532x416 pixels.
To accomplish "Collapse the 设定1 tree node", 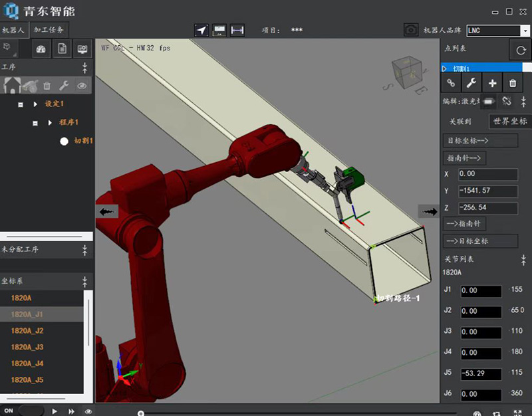I will coord(21,104).
